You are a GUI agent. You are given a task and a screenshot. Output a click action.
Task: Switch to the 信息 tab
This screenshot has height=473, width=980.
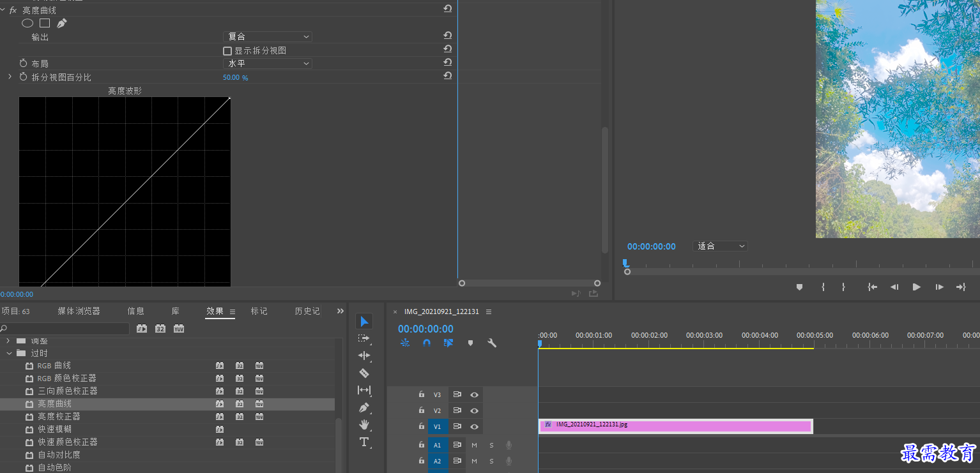pos(135,311)
